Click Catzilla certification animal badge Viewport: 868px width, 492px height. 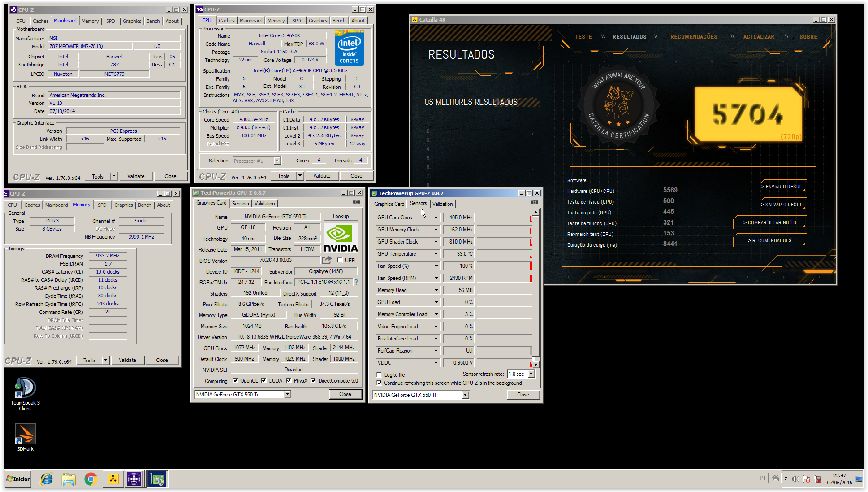click(x=618, y=106)
